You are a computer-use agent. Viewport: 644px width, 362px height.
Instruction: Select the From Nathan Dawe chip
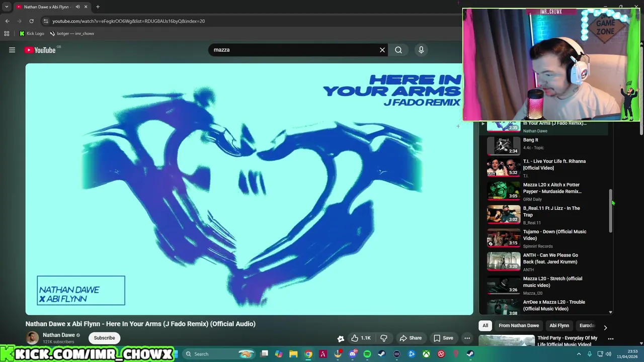519,326
